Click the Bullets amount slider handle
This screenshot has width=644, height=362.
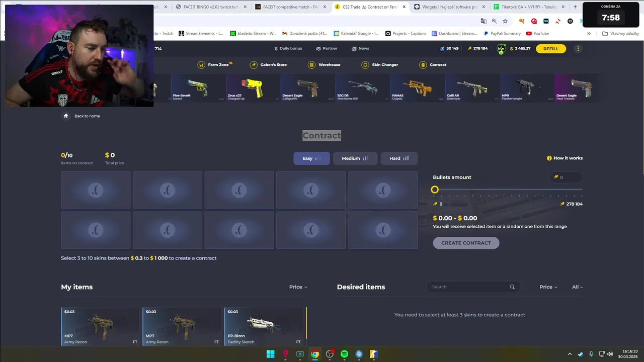435,190
